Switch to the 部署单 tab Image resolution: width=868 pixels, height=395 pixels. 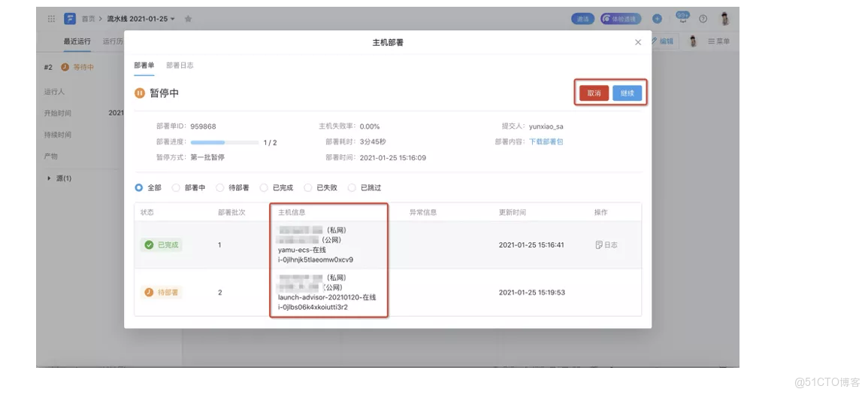point(144,65)
